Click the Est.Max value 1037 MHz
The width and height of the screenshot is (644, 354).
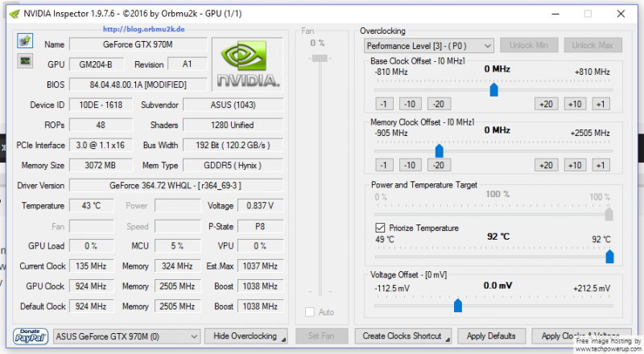pos(260,265)
